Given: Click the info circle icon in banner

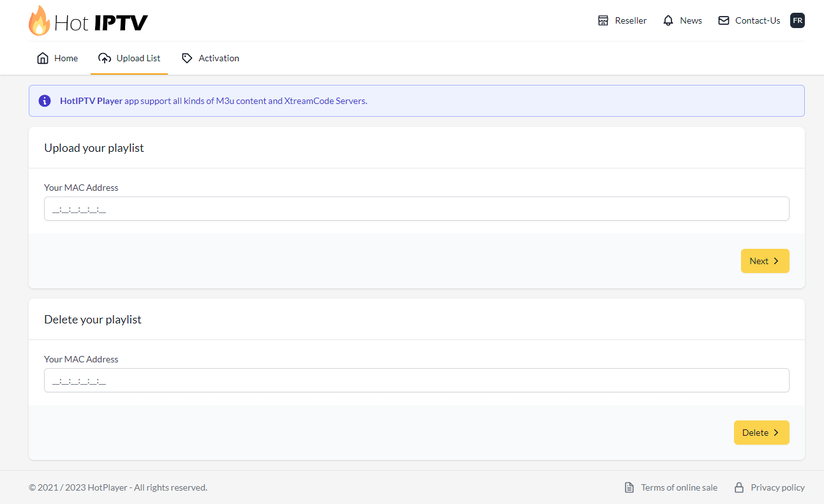Looking at the screenshot, I should tap(45, 101).
